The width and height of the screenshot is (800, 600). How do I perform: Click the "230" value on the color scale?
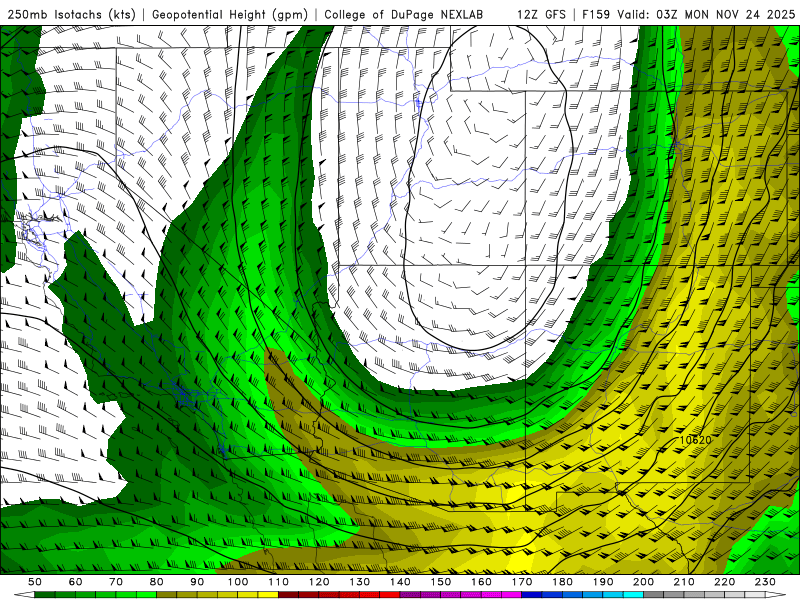[765, 582]
